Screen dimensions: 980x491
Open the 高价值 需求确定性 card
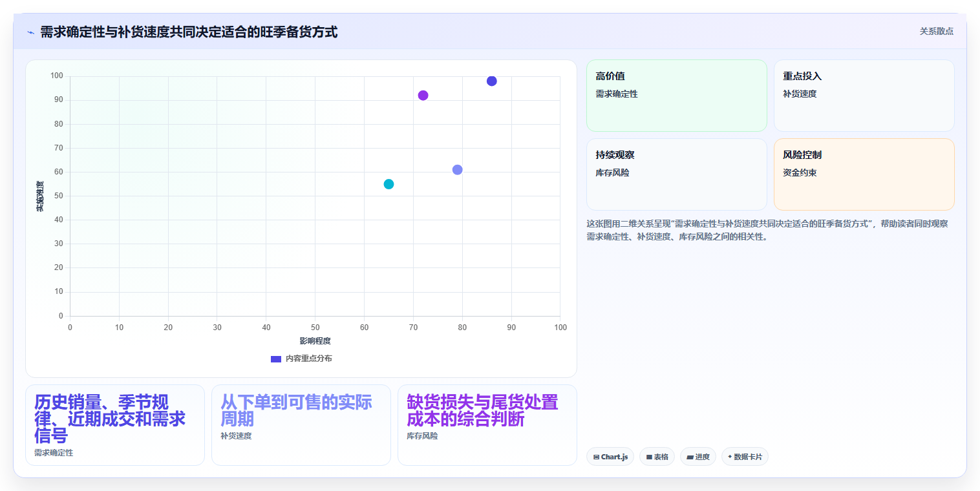pyautogui.click(x=676, y=96)
